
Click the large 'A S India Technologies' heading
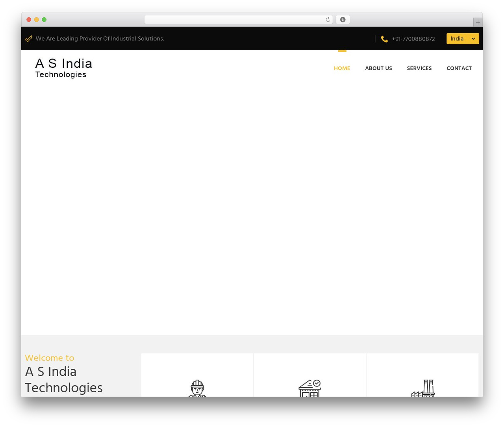point(64,379)
